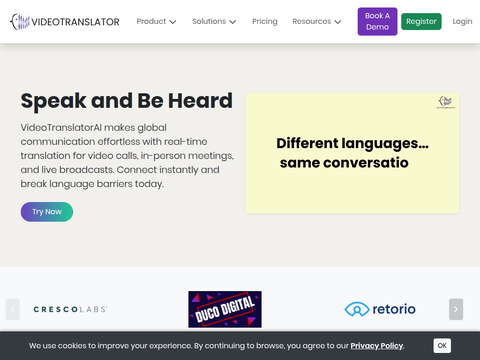This screenshot has width=480, height=360.
Task: Play the Different languages promo video
Action: 352,153
